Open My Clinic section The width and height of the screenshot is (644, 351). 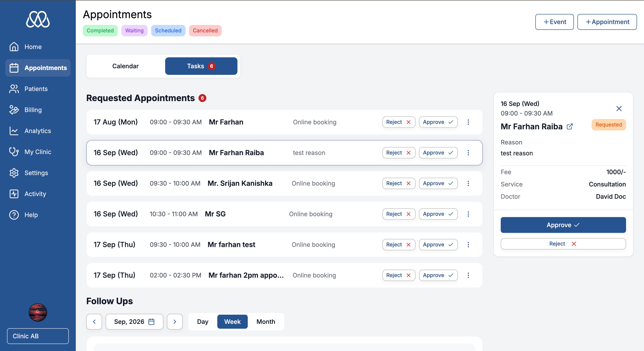tap(37, 152)
